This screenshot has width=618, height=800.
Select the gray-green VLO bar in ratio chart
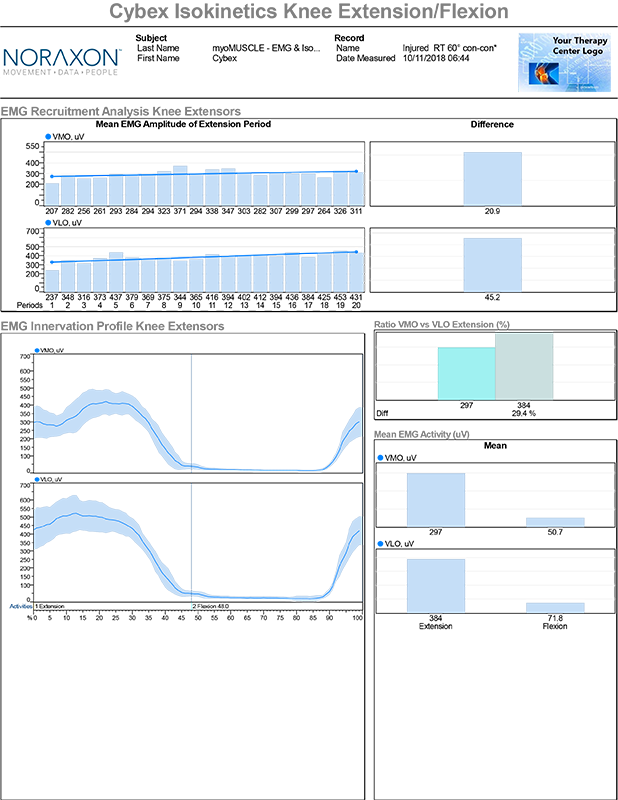click(x=524, y=367)
